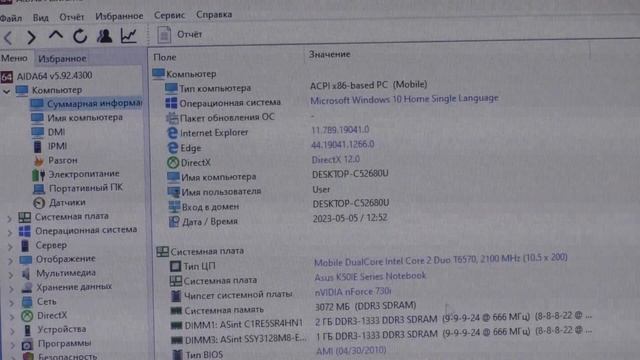Expand the Сервер tree node
The height and width of the screenshot is (360, 640).
point(10,247)
